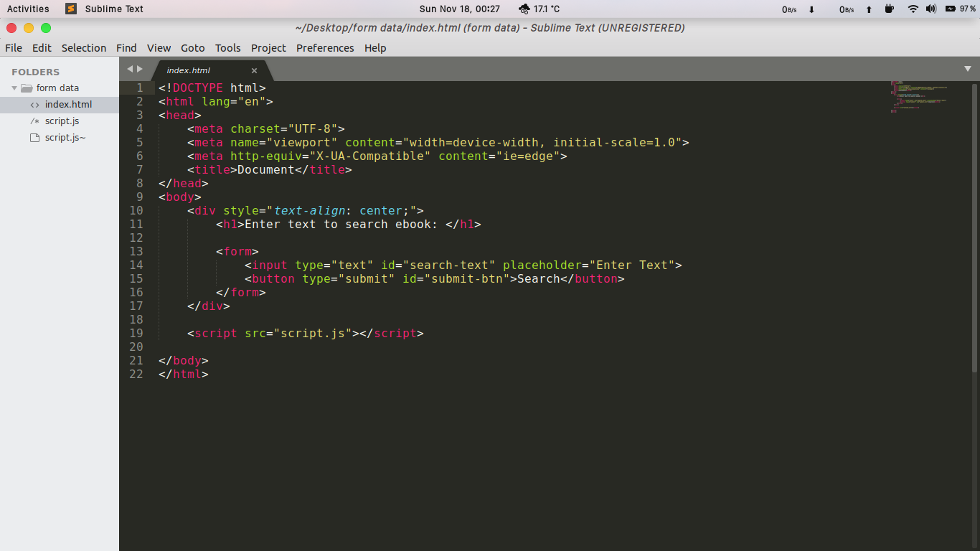The width and height of the screenshot is (980, 551).
Task: Close the Sublime Text window
Action: (11, 28)
